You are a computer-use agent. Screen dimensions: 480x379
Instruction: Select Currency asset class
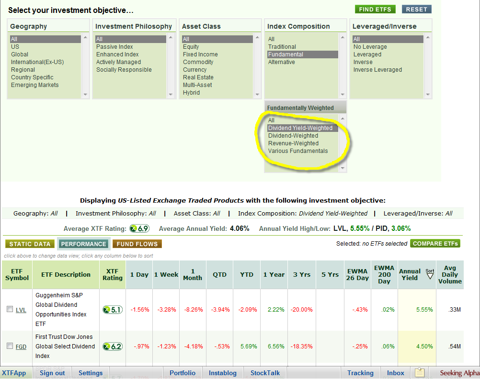click(195, 70)
